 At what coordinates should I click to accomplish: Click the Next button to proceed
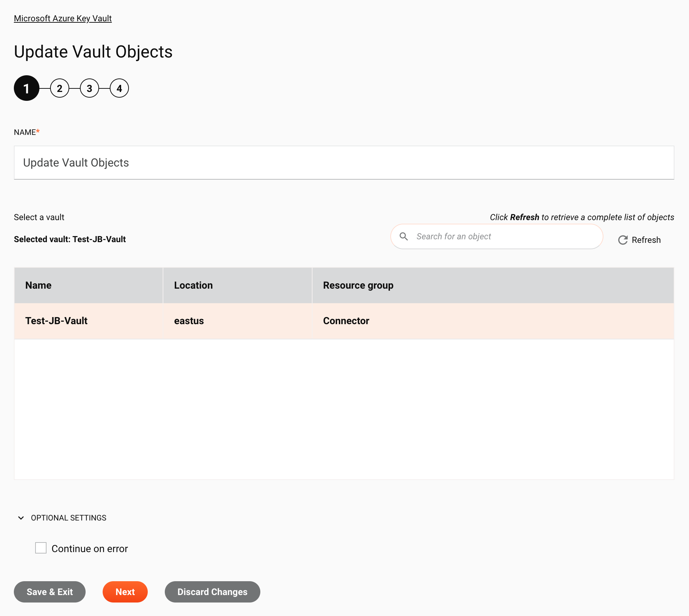click(x=125, y=592)
